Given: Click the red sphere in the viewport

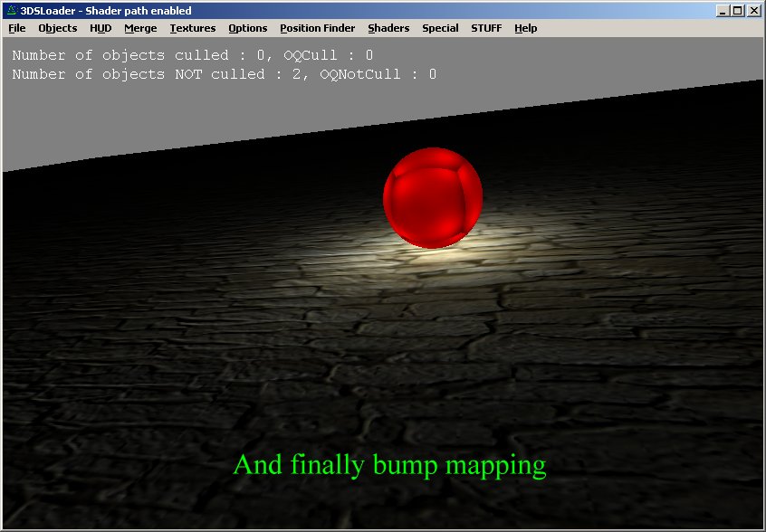Looking at the screenshot, I should coord(433,197).
